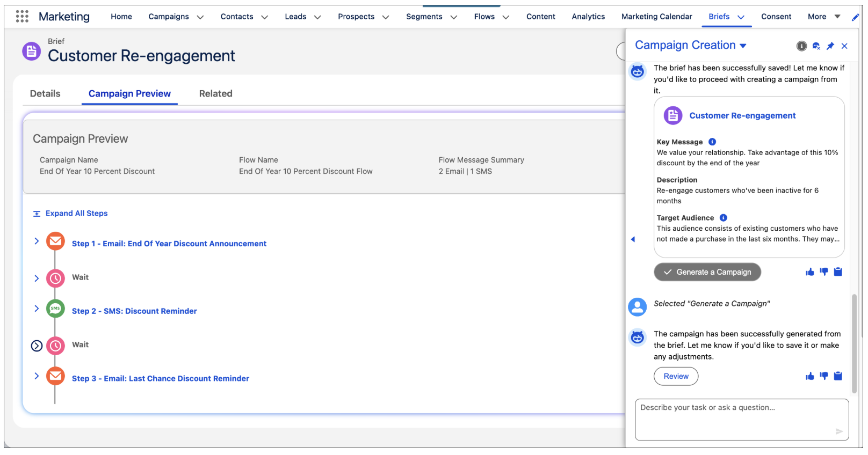Click the second Wait clock icon

[x=55, y=346]
